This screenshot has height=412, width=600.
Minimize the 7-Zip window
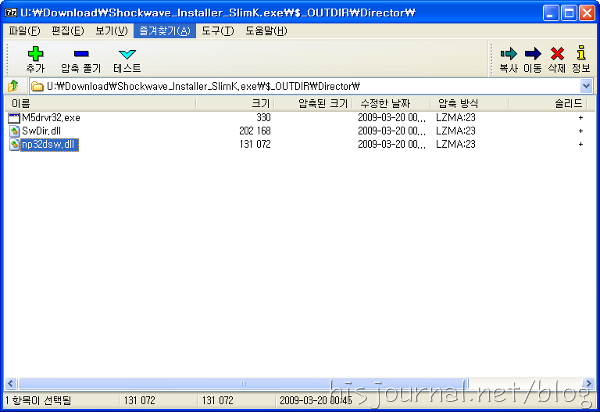[550, 13]
